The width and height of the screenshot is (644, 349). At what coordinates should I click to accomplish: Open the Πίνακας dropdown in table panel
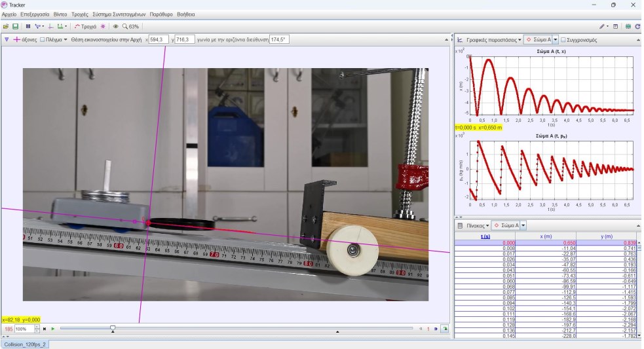click(478, 225)
